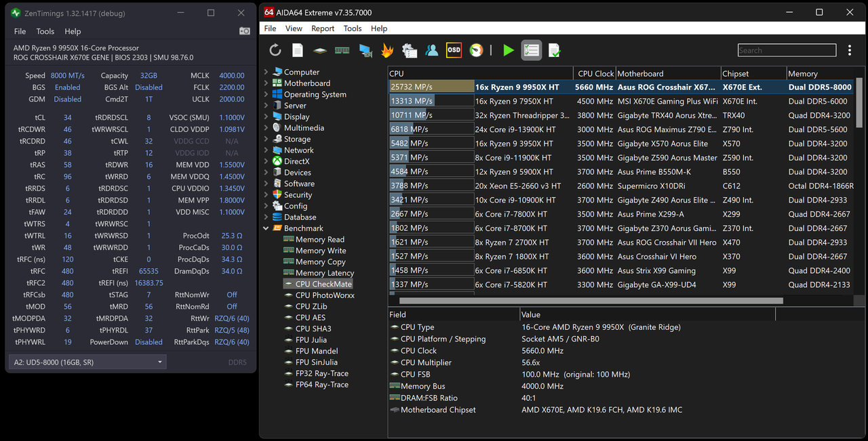
Task: Expand the Security tree node
Action: (266, 195)
